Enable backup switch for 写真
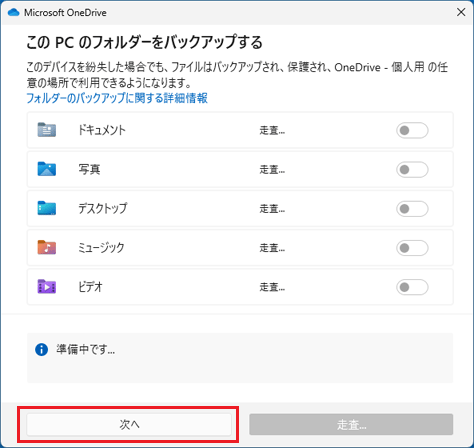474x448 pixels. [x=412, y=169]
